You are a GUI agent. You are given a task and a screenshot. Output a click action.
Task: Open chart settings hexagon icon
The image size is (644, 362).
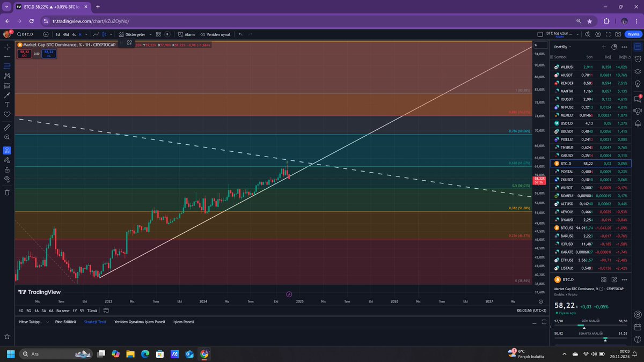pyautogui.click(x=598, y=34)
